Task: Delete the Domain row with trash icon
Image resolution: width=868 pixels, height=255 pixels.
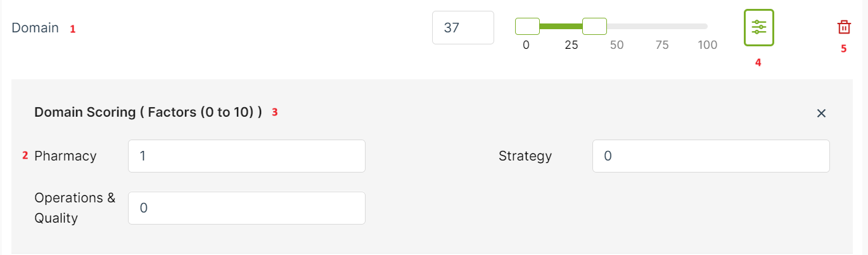Action: coord(844,27)
